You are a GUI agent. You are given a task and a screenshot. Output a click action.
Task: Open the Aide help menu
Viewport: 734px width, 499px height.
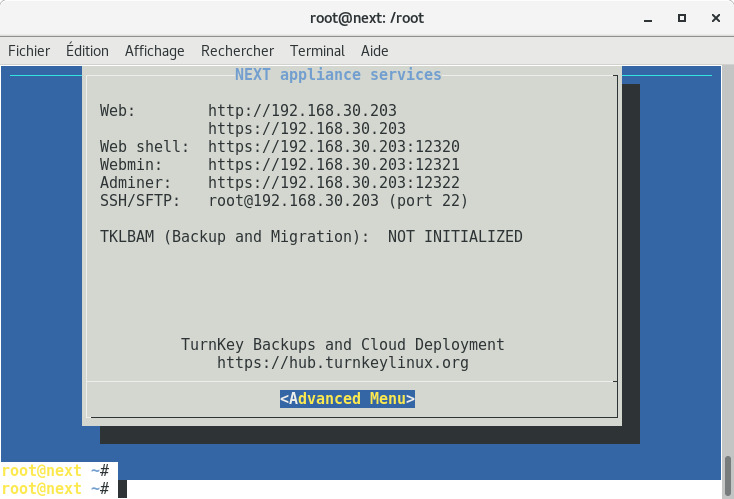[375, 51]
